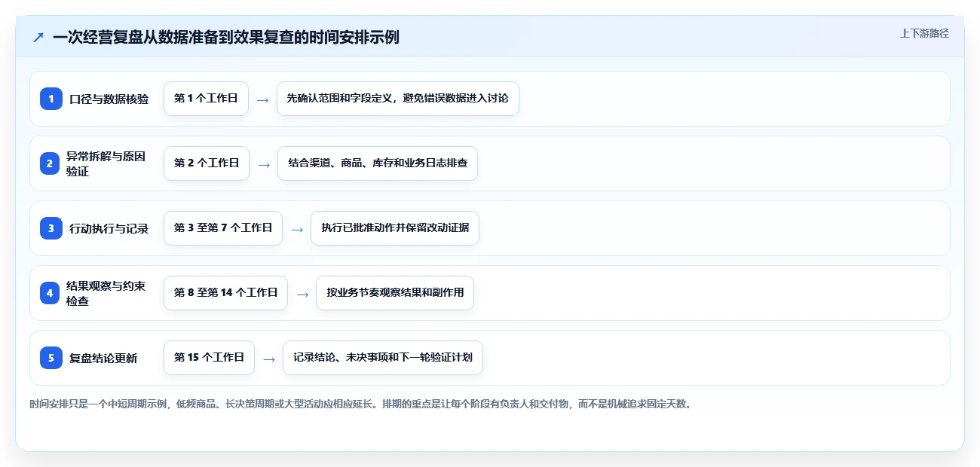The width and height of the screenshot is (980, 467).
Task: Select the step 3 number badge
Action: 51,228
